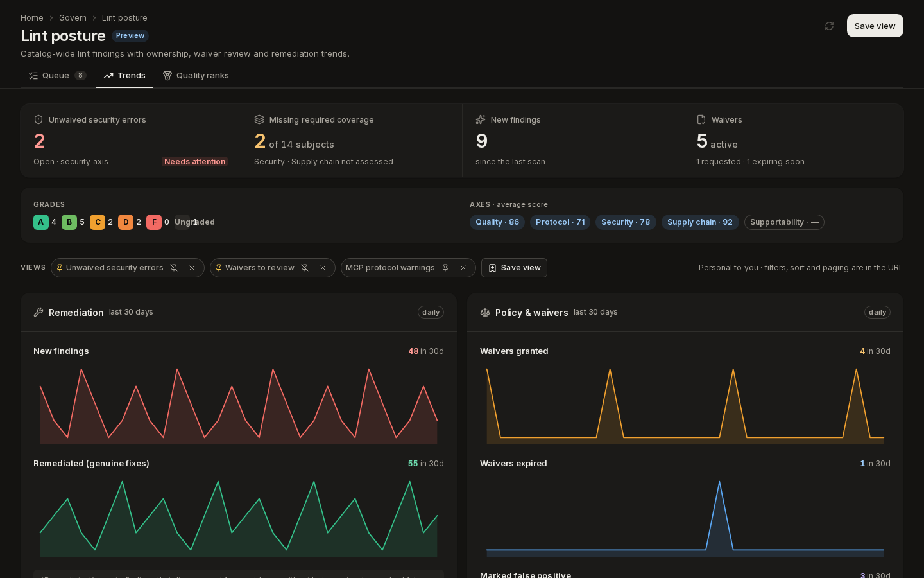The height and width of the screenshot is (578, 924).
Task: Remove the MCP protocol warnings view
Action: (463, 268)
